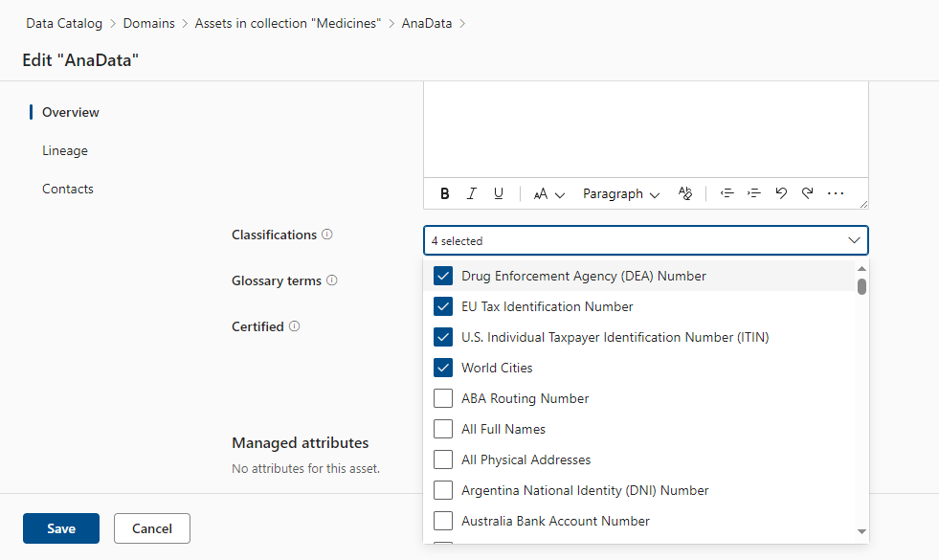Clear text formatting in editor
939x560 pixels.
[x=685, y=193]
